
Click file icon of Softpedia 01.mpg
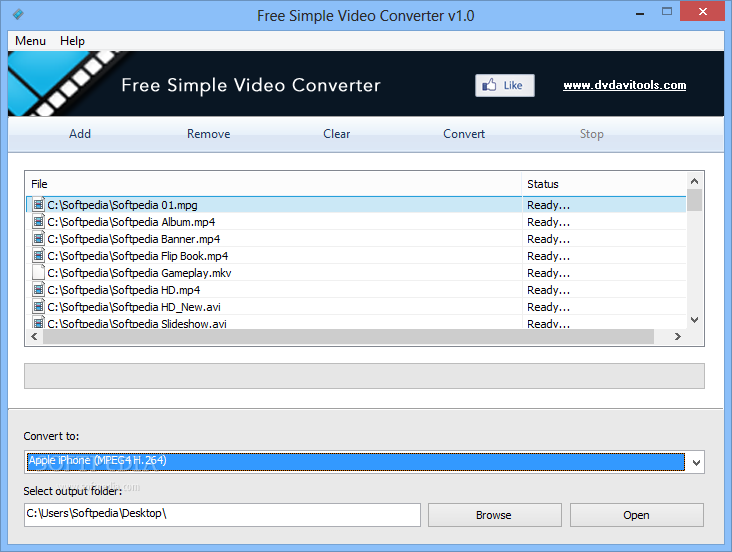39,205
